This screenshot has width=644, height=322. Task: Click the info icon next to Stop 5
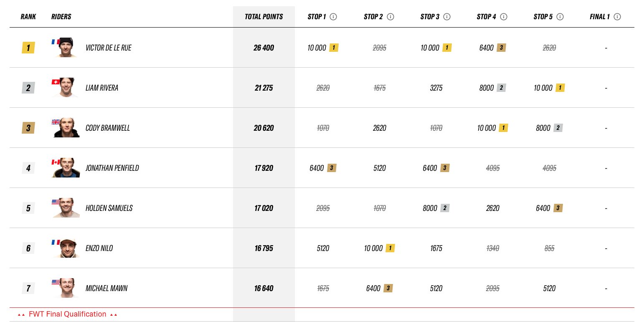coord(560,17)
